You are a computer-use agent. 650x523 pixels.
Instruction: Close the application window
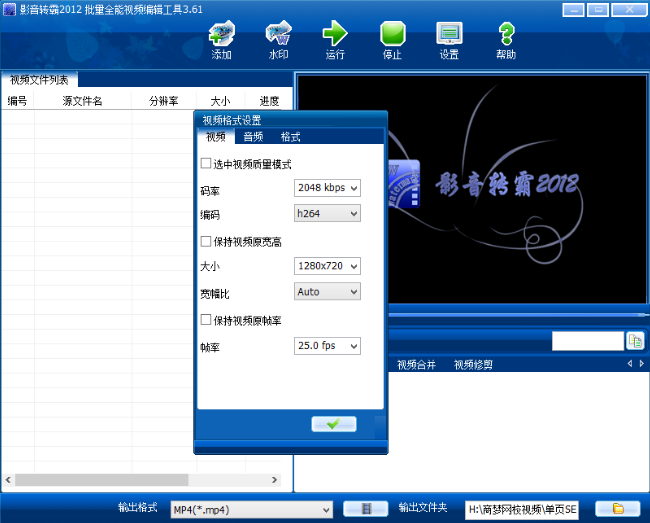coord(629,10)
